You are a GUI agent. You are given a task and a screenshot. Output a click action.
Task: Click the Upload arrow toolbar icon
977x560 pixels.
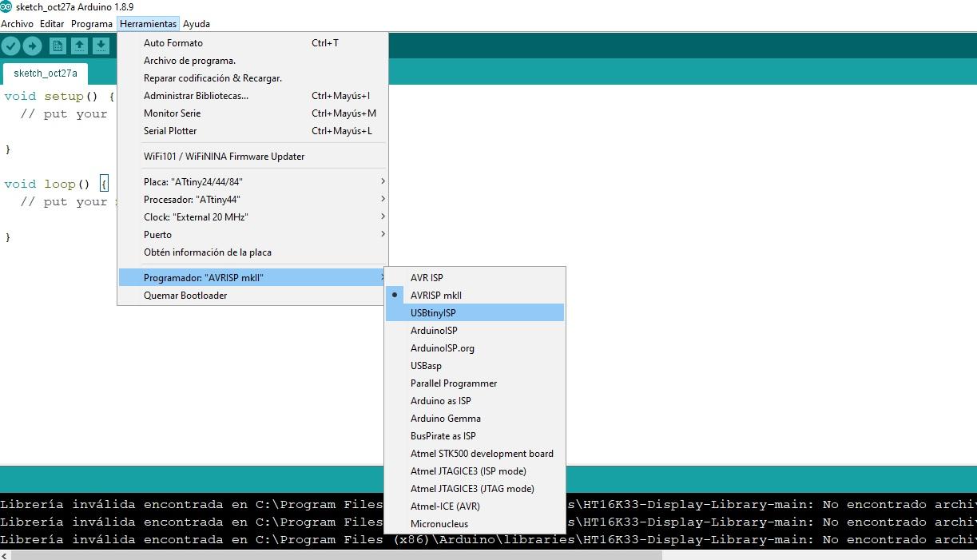(32, 46)
